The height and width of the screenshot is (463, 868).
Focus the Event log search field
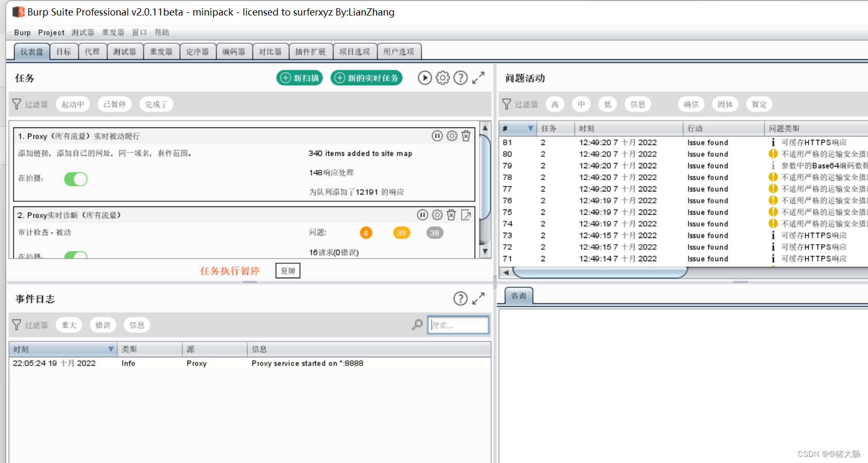pyautogui.click(x=458, y=325)
